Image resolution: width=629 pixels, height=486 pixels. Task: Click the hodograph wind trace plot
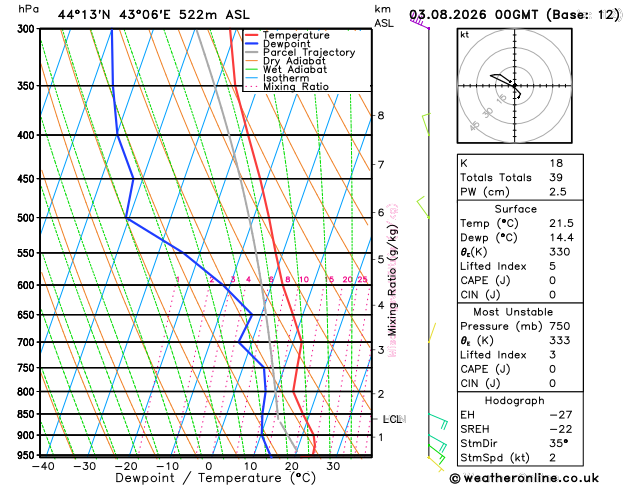click(505, 86)
